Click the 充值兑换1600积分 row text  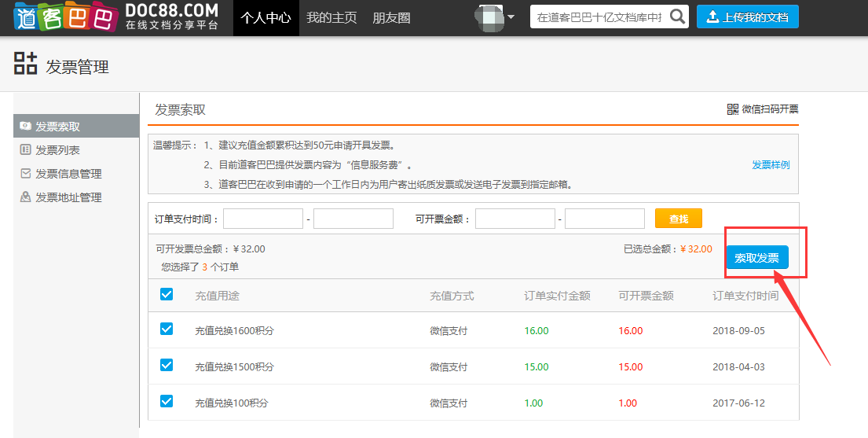(234, 331)
